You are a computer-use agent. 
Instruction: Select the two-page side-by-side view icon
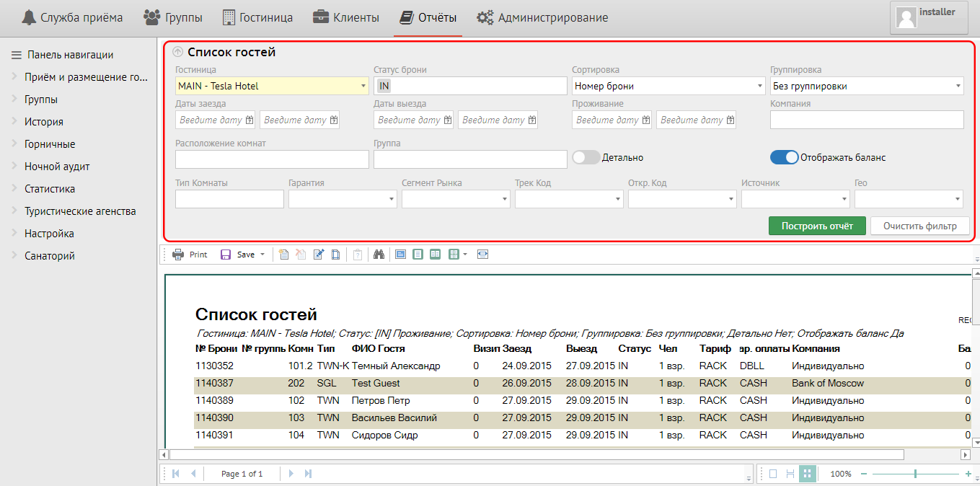coord(435,255)
